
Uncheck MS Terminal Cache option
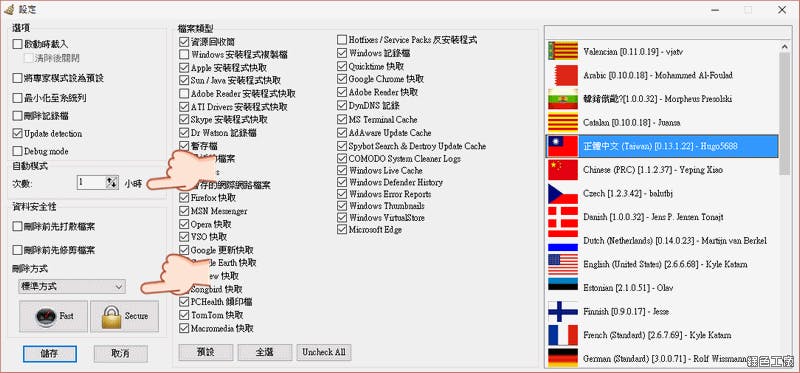pos(342,119)
